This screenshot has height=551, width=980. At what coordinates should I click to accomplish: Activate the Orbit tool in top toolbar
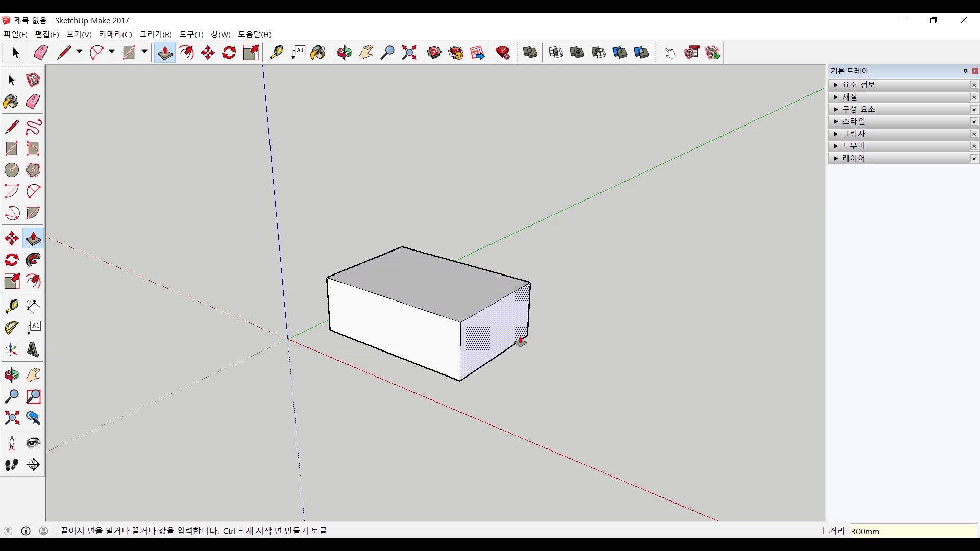point(344,53)
